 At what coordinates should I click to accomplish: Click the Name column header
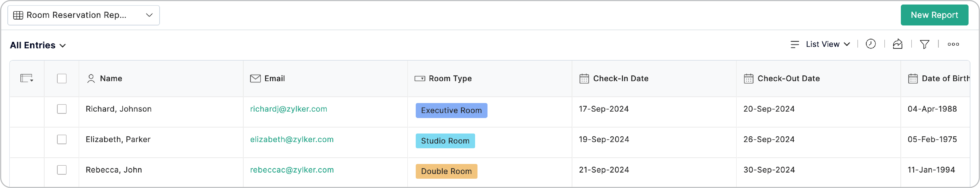coord(111,79)
